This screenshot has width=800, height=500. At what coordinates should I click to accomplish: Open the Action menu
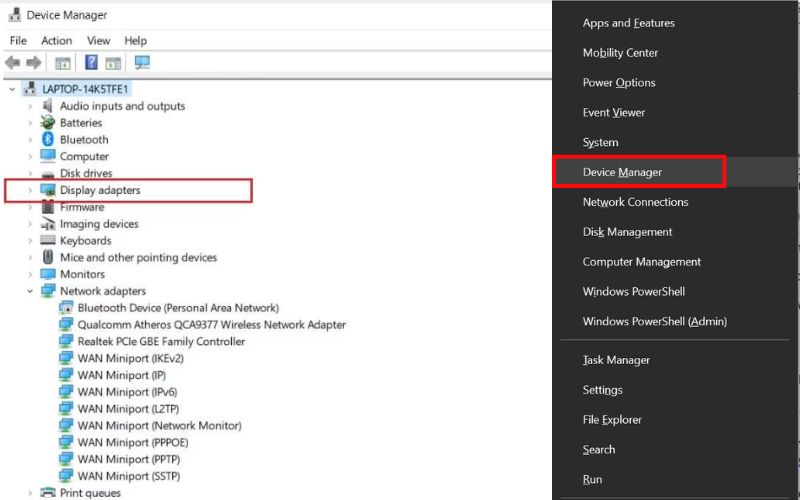click(x=56, y=41)
